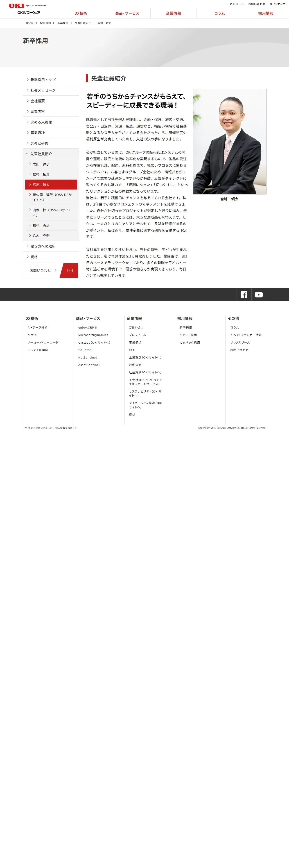The height and width of the screenshot is (868, 289).
Task: Open 新卒採用 link in footer
Action: point(186,327)
